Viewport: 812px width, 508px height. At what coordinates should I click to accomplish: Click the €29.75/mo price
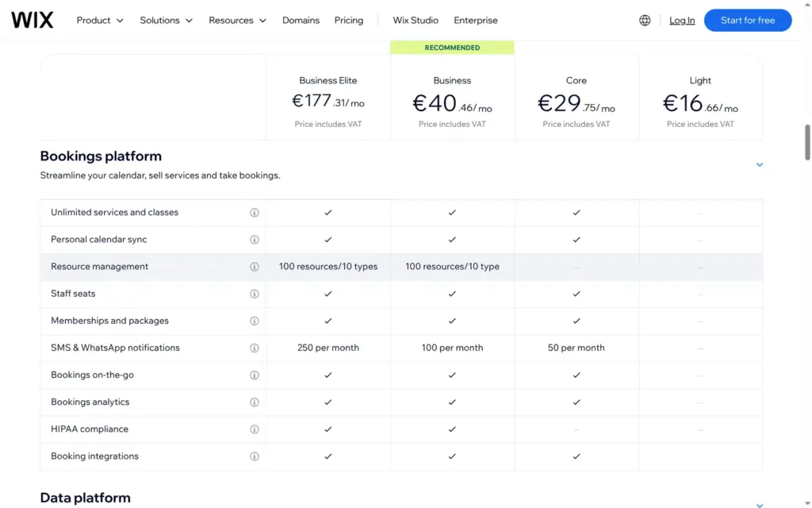point(576,103)
